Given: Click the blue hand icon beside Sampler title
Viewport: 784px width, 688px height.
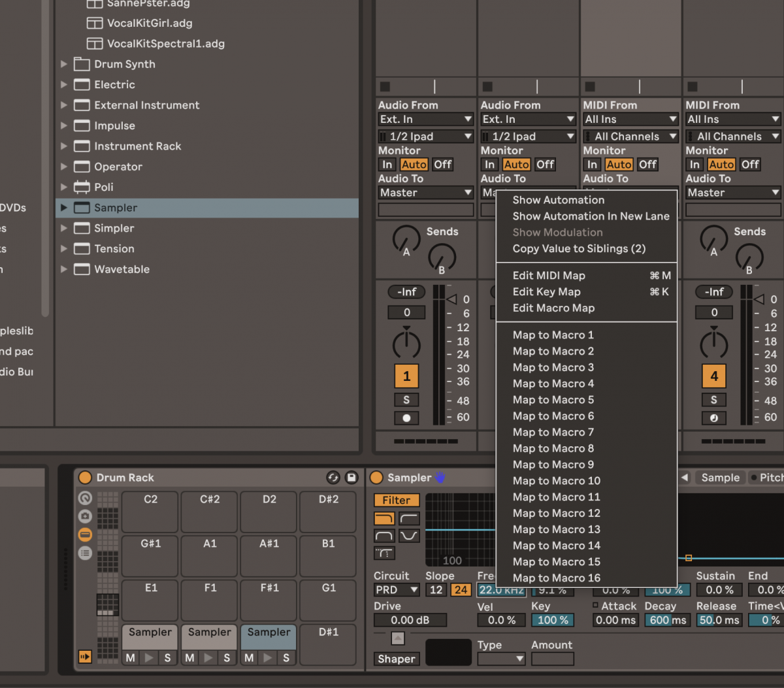Looking at the screenshot, I should click(x=440, y=478).
